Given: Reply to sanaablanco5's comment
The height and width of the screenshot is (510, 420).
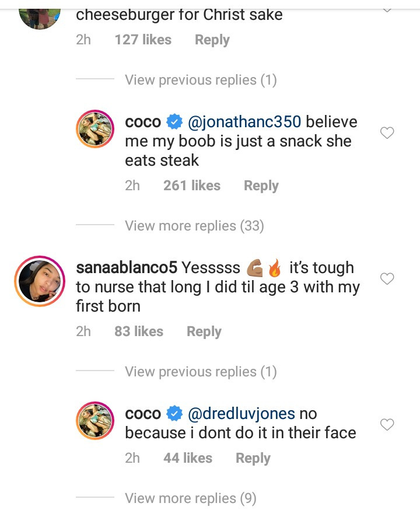Looking at the screenshot, I should pos(204,331).
